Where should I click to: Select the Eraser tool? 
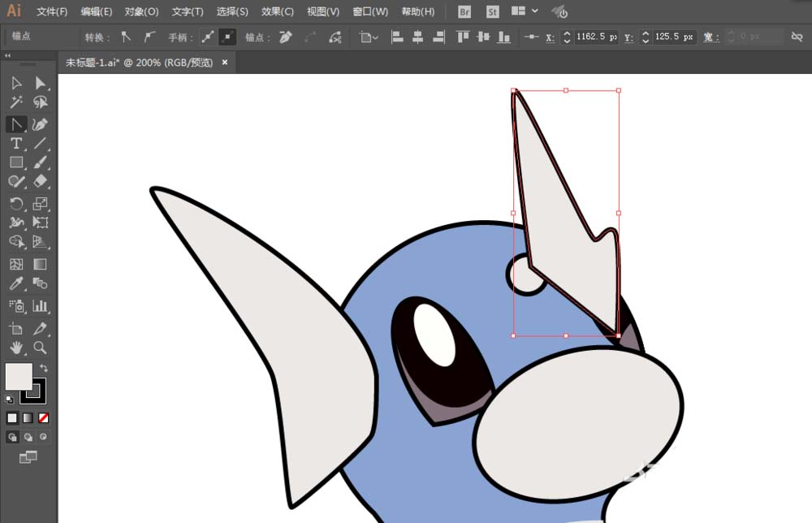(x=40, y=182)
